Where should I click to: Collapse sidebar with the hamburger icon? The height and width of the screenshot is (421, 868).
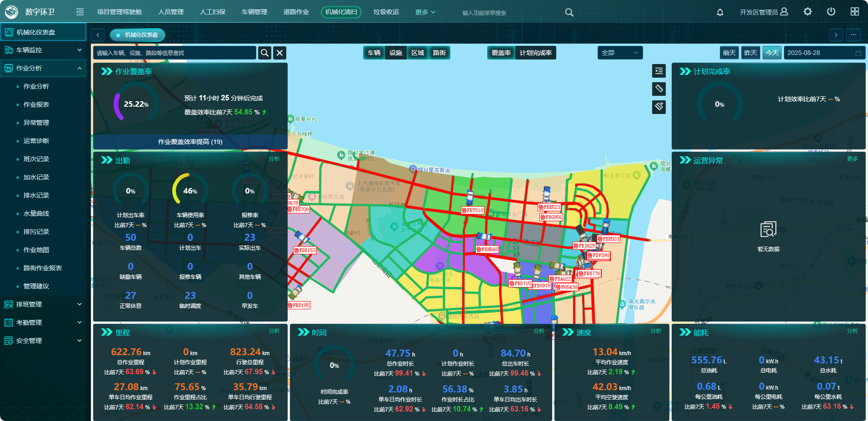point(80,12)
